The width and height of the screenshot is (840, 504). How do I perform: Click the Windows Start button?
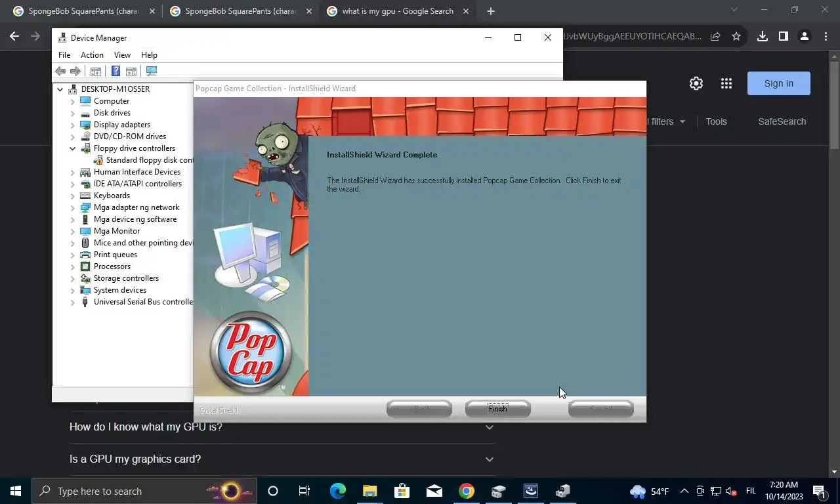[16, 491]
